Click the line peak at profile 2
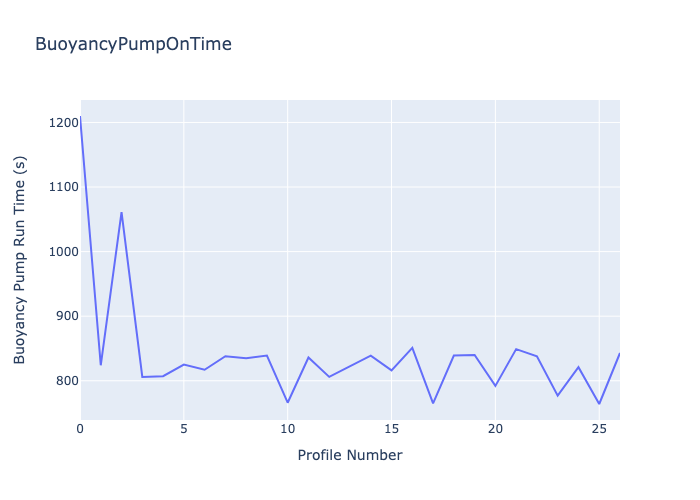The width and height of the screenshot is (700, 500). [x=122, y=212]
